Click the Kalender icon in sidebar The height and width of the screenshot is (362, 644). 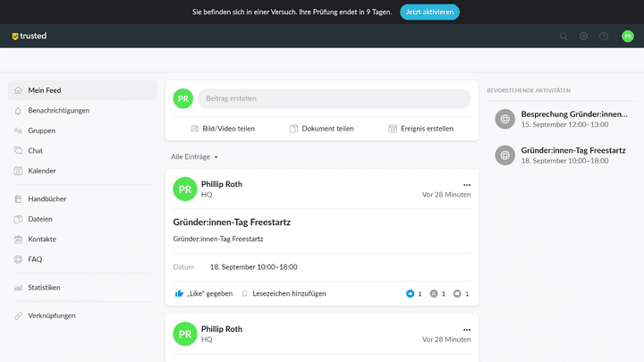click(x=19, y=171)
